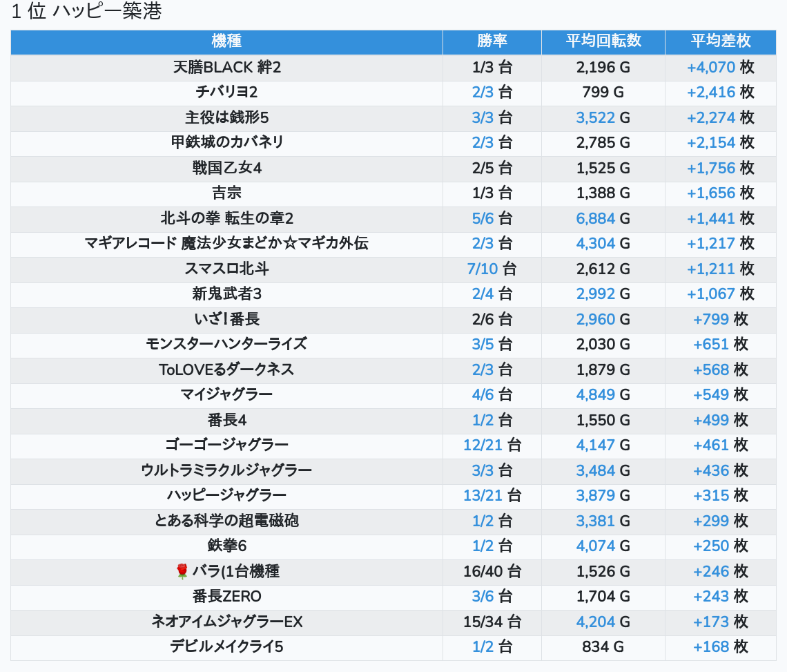Open デビルメイクライ5 entry
Image resolution: width=787 pixels, height=672 pixels.
(226, 646)
